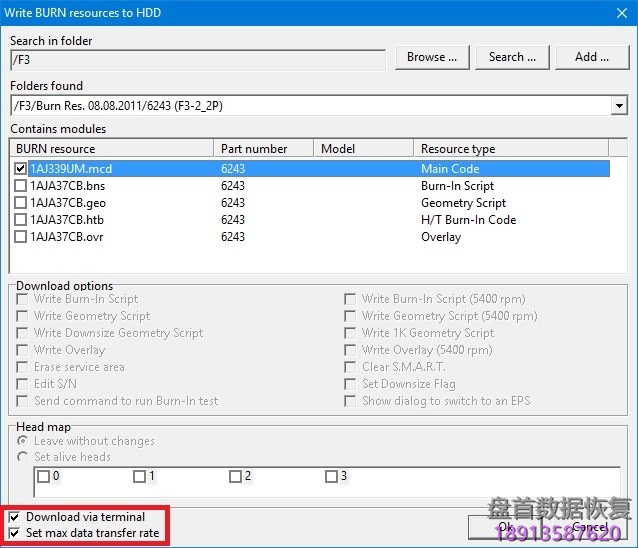Click the Model column header
Screen dimensions: 638x548
[x=361, y=149]
